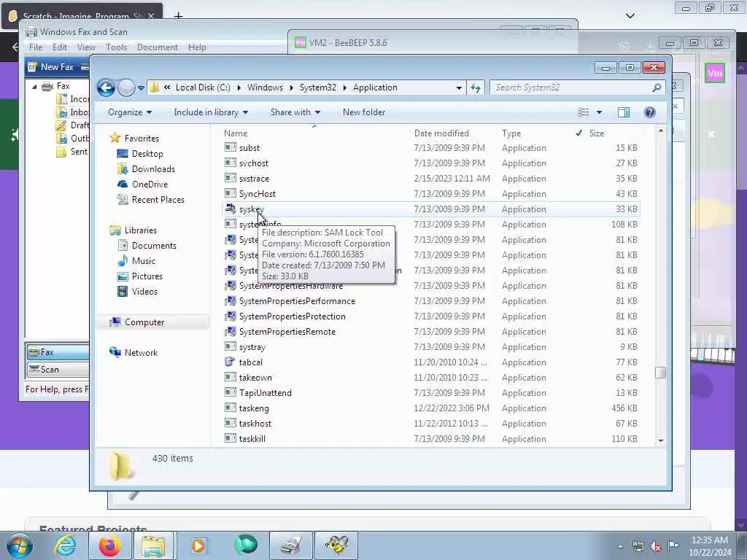Toggle the preview pane icon
The image size is (747, 560).
pyautogui.click(x=624, y=112)
